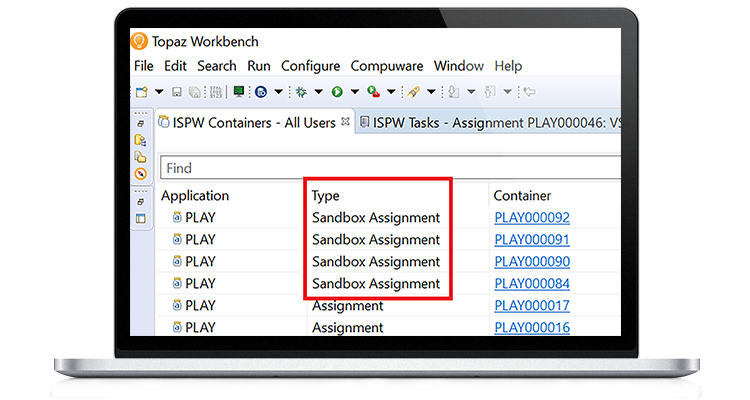The height and width of the screenshot is (400, 750).
Task: Open container link PLAY000092
Action: [x=532, y=218]
